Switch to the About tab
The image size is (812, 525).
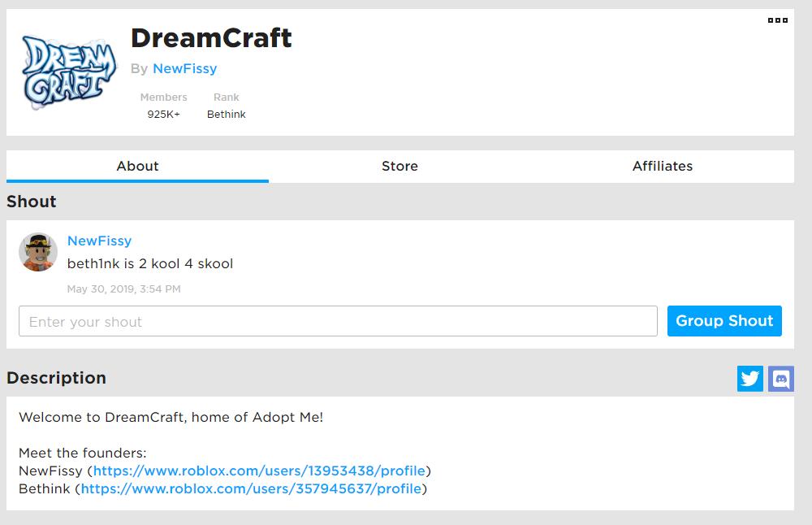pyautogui.click(x=137, y=167)
